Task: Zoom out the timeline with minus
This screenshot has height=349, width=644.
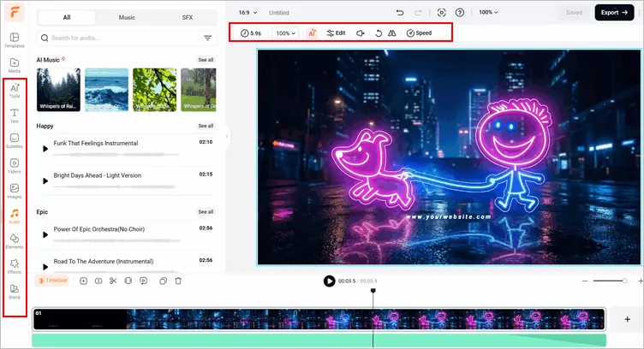Action: pos(585,281)
